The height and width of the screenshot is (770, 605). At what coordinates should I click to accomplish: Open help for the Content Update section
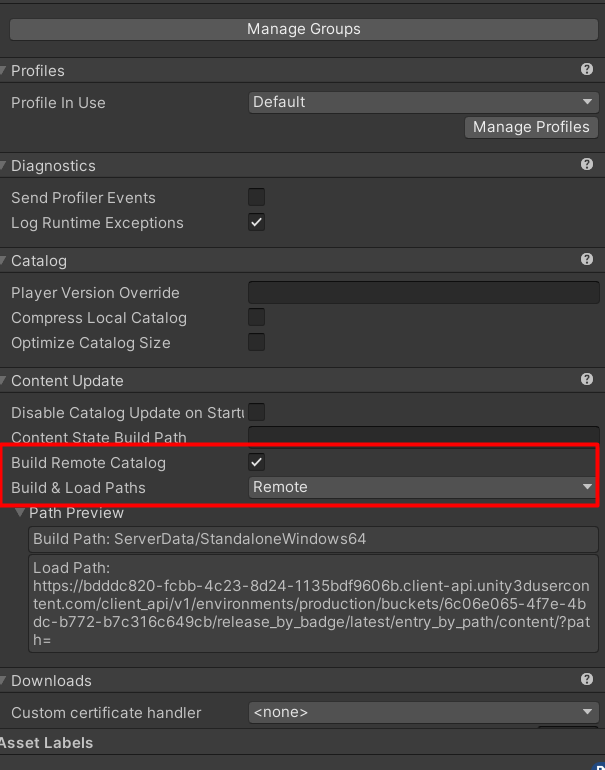[587, 380]
